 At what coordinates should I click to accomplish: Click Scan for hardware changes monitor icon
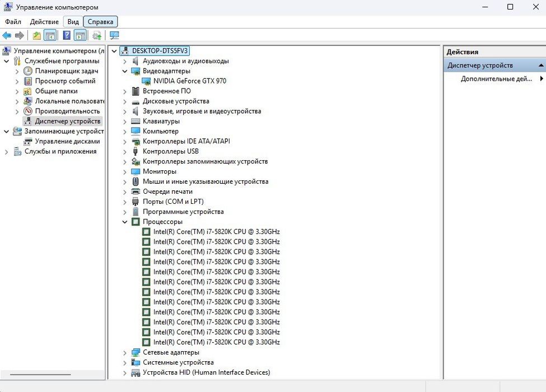pos(114,35)
